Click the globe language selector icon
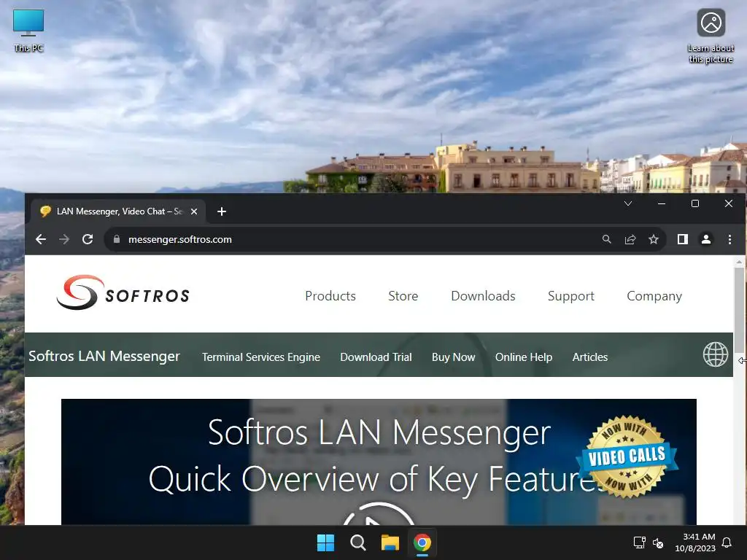The height and width of the screenshot is (560, 747). pyautogui.click(x=716, y=355)
